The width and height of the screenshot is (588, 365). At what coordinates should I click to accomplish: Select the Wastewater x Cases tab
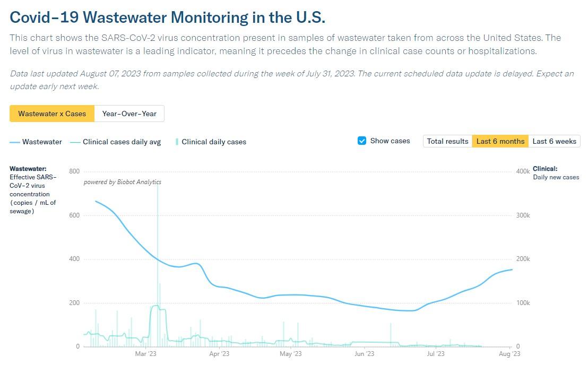(x=52, y=114)
